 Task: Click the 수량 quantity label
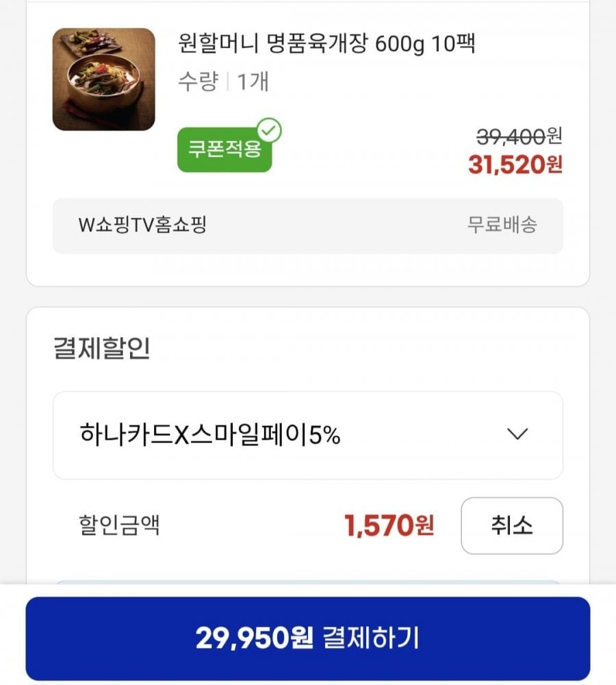[198, 82]
